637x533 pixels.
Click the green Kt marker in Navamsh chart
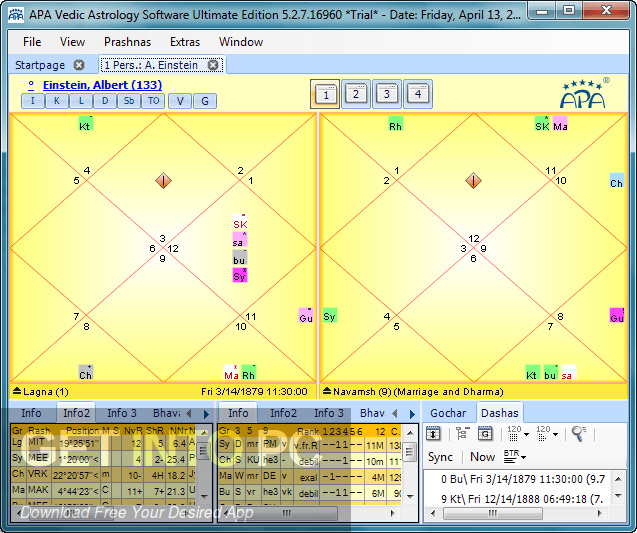click(533, 373)
